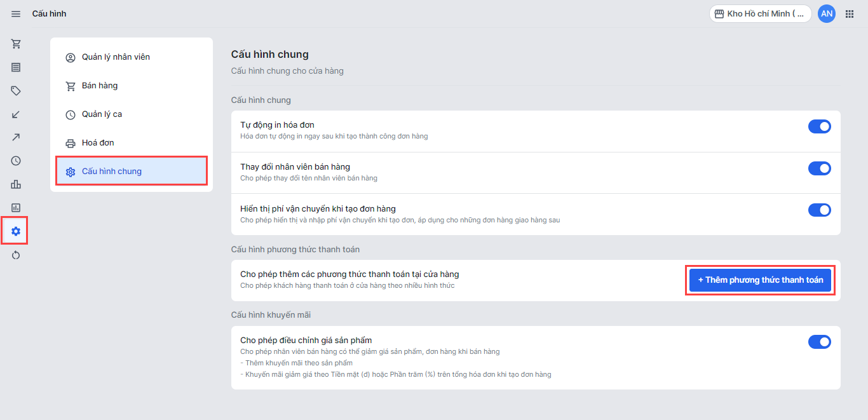Go to Bán hàng settings
Viewport: 868px width, 420px height.
point(100,86)
